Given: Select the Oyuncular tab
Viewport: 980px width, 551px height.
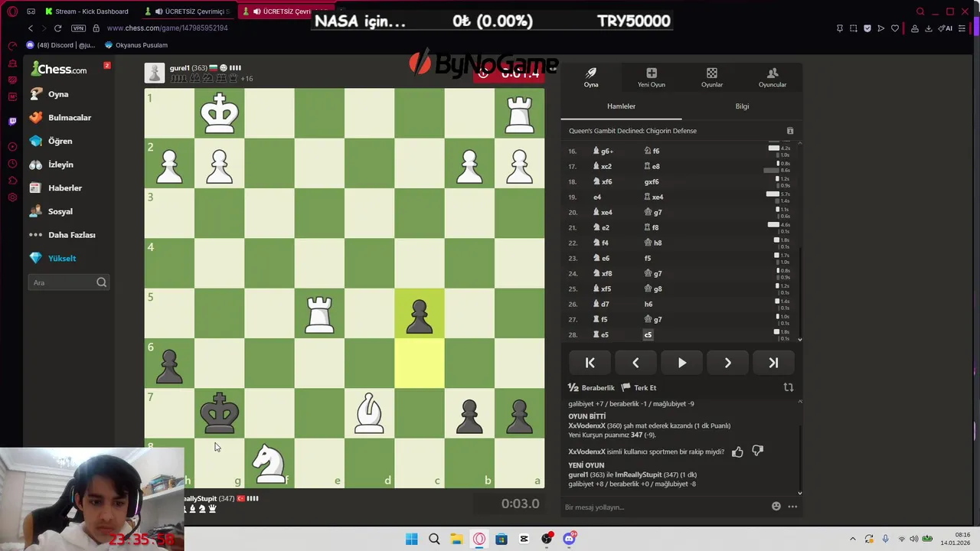Looking at the screenshot, I should pyautogui.click(x=773, y=77).
